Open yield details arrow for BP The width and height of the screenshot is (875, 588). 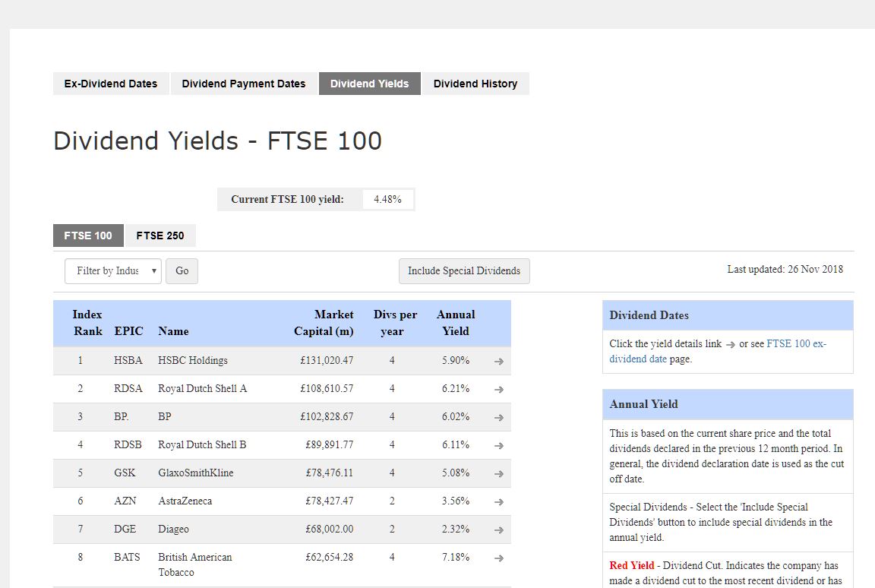(499, 417)
